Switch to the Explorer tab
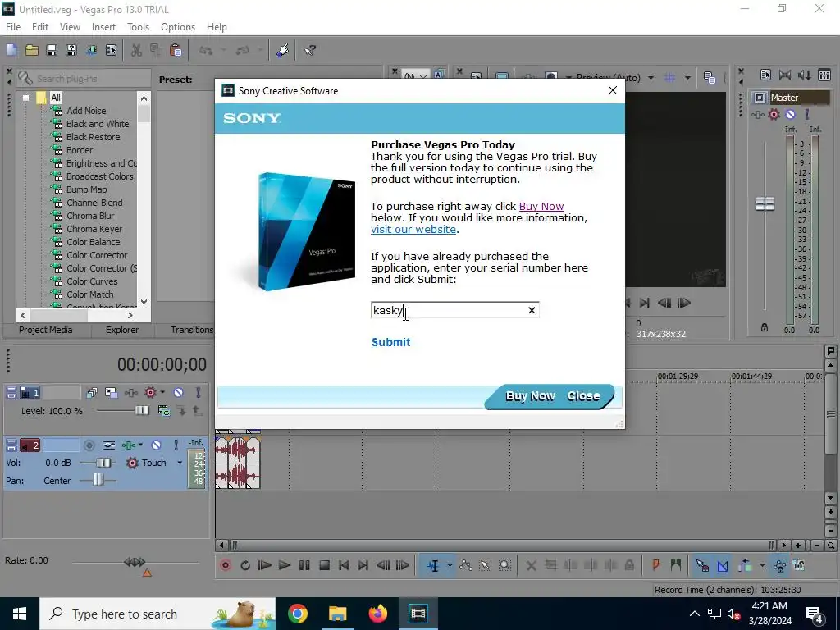Screen dimensions: 840x630 [x=122, y=330]
